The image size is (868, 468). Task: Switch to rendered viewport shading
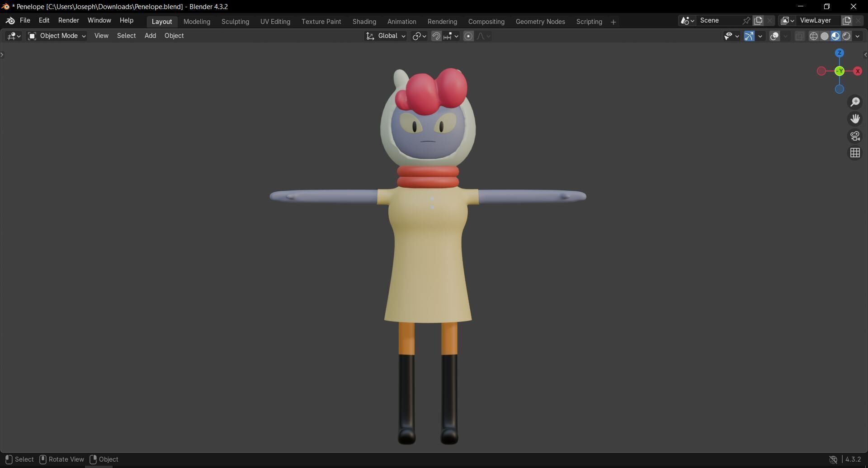[846, 36]
